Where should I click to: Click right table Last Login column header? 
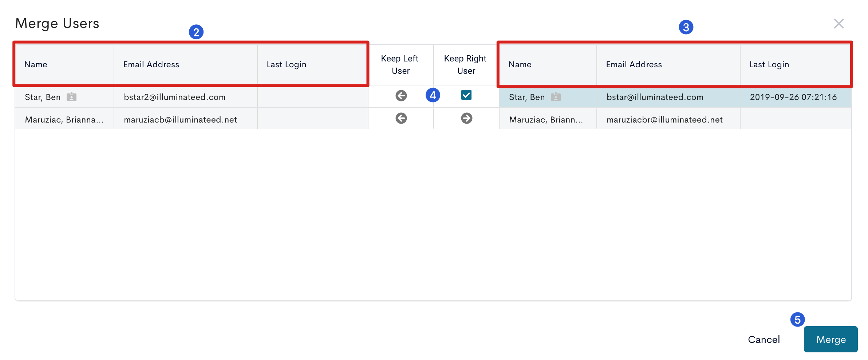tap(796, 64)
